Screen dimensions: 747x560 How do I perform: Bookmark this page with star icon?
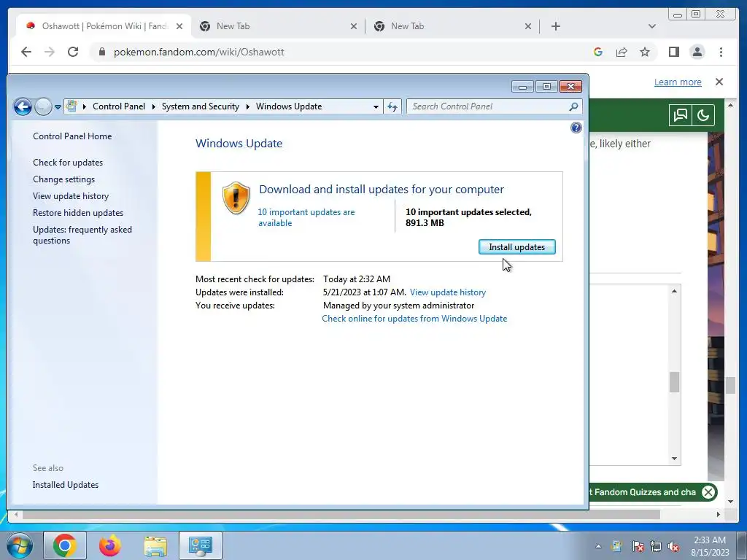click(645, 52)
